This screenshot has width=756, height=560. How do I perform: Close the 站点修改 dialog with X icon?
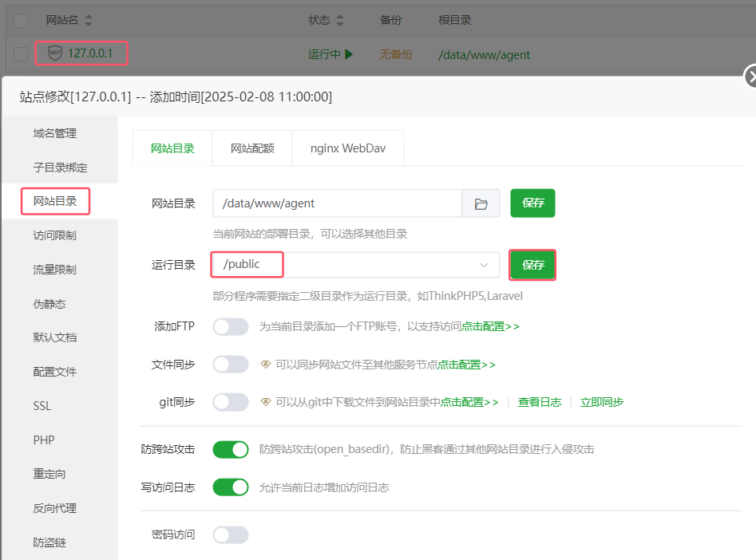pyautogui.click(x=750, y=77)
